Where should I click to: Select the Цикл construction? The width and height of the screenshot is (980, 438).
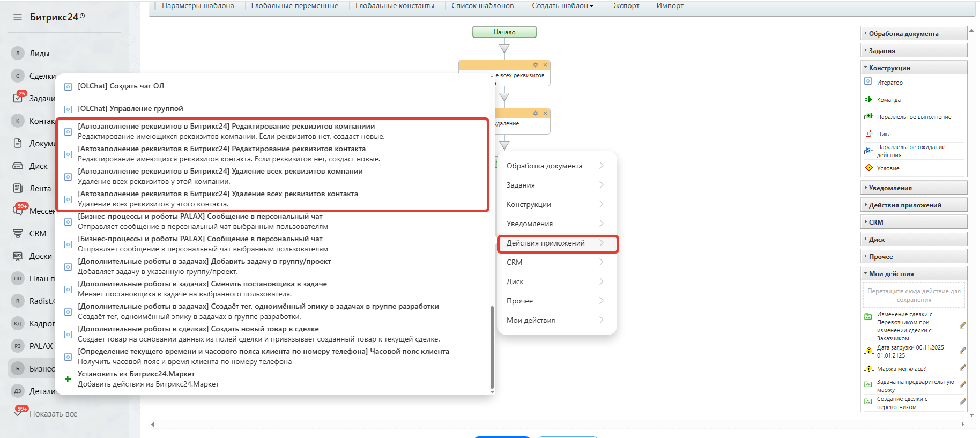884,134
